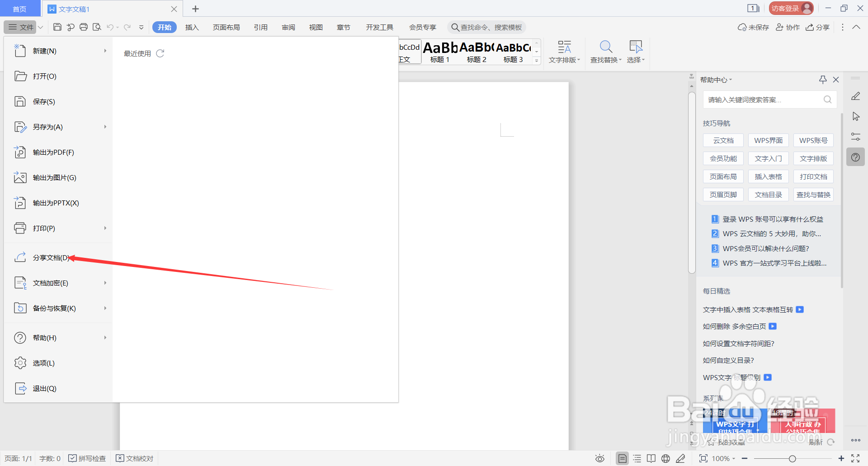
Task: Apply Heading 1 (标题 1) style
Action: [440, 52]
